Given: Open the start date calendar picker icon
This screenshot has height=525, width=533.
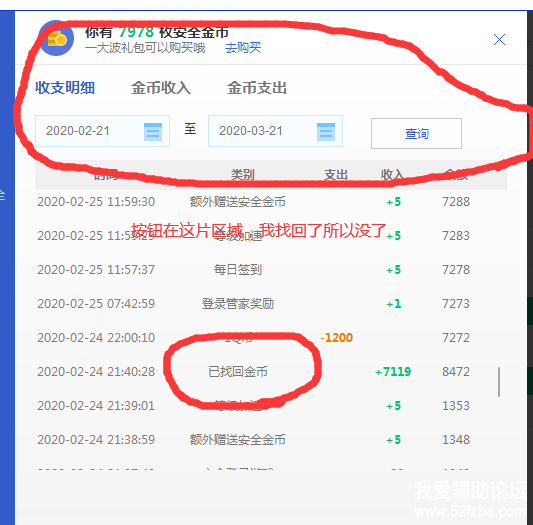Looking at the screenshot, I should pos(153,132).
